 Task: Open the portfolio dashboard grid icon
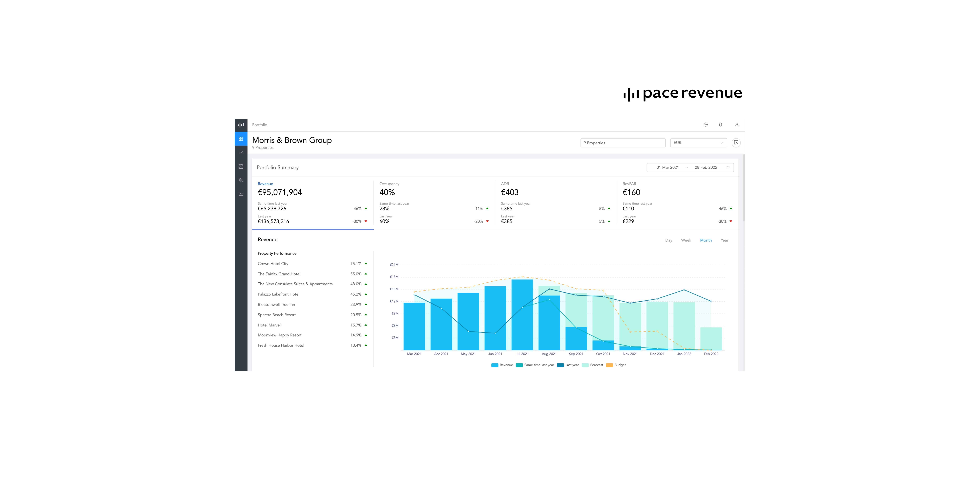pyautogui.click(x=241, y=139)
